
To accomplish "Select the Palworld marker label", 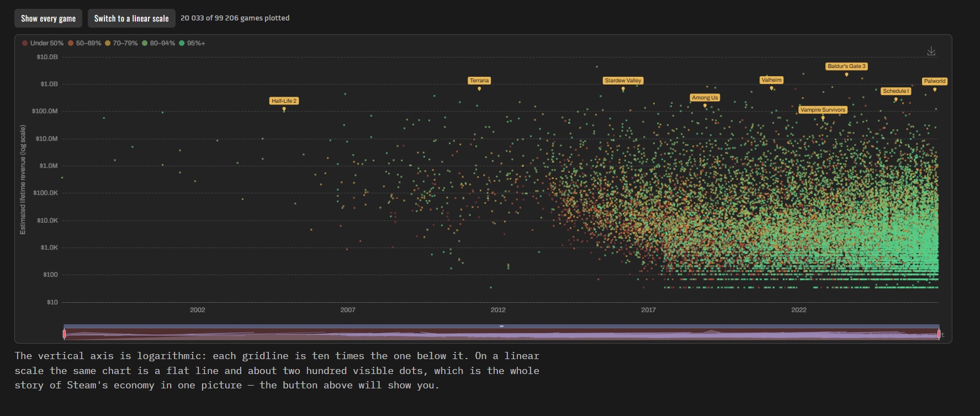I will tap(935, 81).
